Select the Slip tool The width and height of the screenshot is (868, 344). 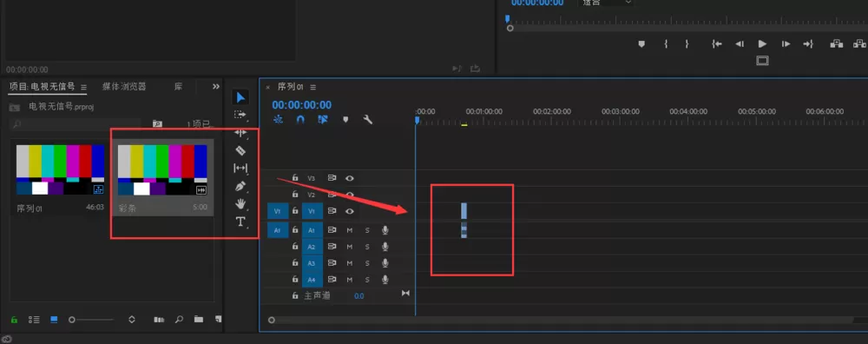tap(240, 168)
